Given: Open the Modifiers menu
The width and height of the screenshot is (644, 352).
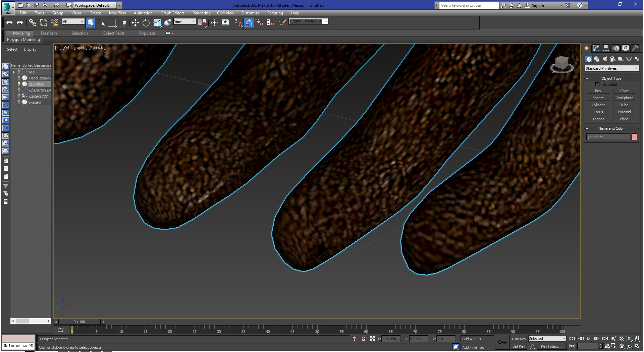Looking at the screenshot, I should (x=117, y=13).
